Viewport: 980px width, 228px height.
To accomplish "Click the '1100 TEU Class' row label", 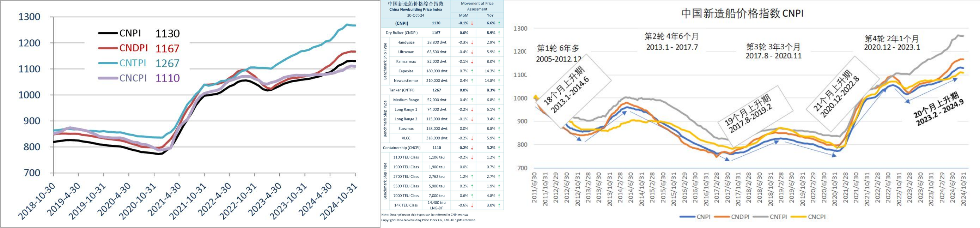I will [406, 157].
